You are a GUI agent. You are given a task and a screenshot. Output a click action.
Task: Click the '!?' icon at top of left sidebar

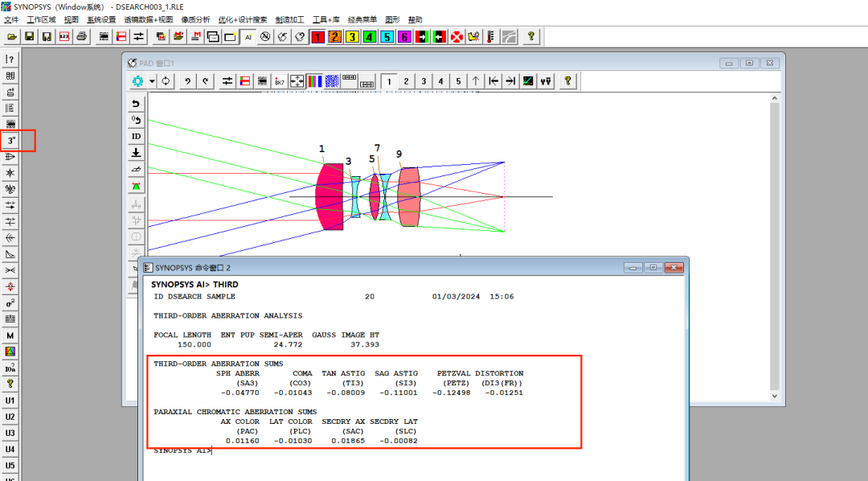[10, 60]
